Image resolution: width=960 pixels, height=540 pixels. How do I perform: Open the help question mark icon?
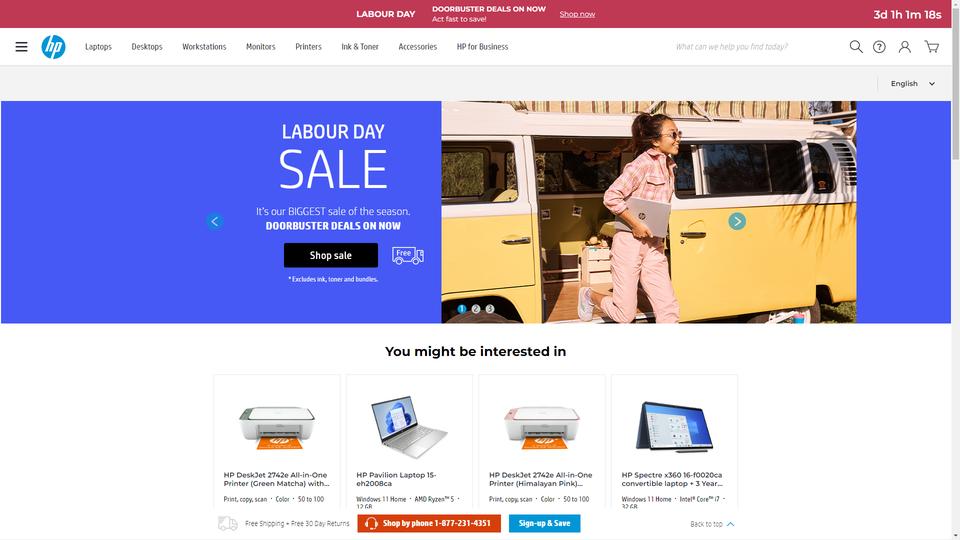pos(879,47)
